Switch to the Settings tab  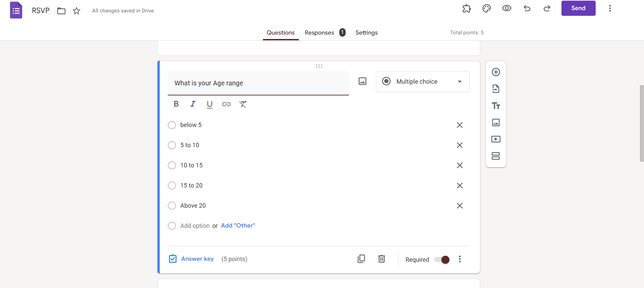(366, 33)
